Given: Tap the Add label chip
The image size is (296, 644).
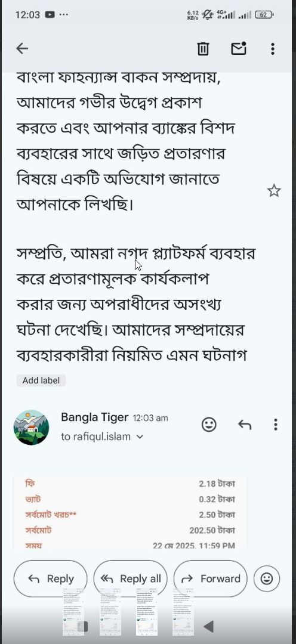Looking at the screenshot, I should click(41, 380).
